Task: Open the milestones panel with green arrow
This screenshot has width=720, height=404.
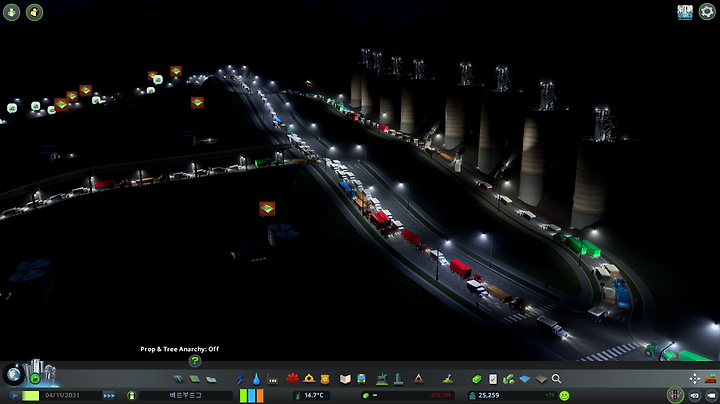Action: click(x=35, y=379)
